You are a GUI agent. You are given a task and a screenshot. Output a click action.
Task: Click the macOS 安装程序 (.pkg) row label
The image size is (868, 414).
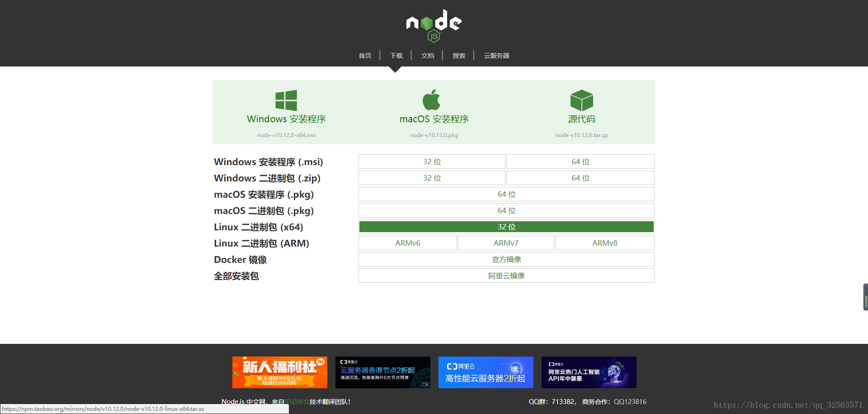[x=264, y=195]
